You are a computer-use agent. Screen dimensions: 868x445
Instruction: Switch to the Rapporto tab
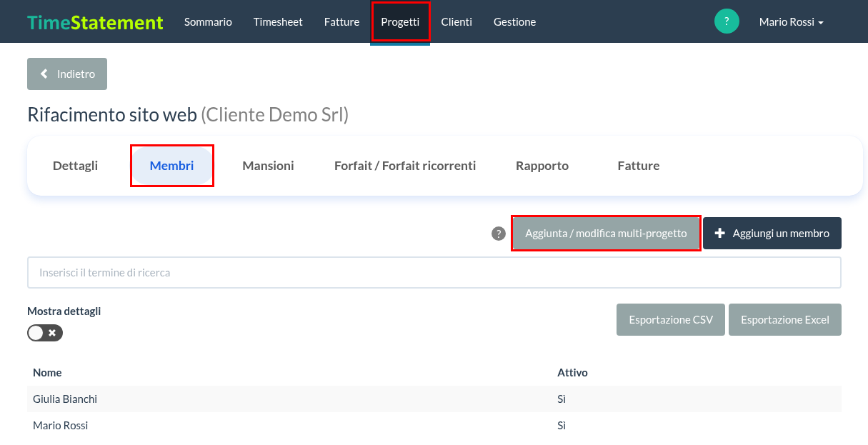pyautogui.click(x=542, y=166)
